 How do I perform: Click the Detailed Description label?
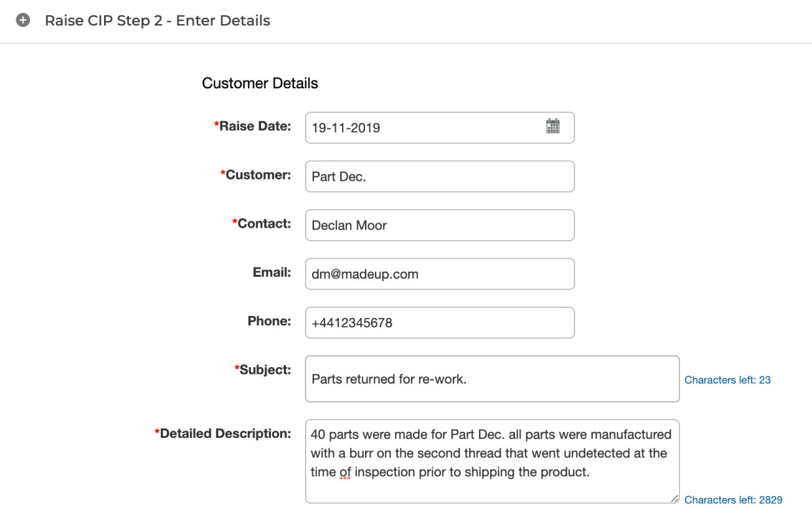tap(222, 433)
